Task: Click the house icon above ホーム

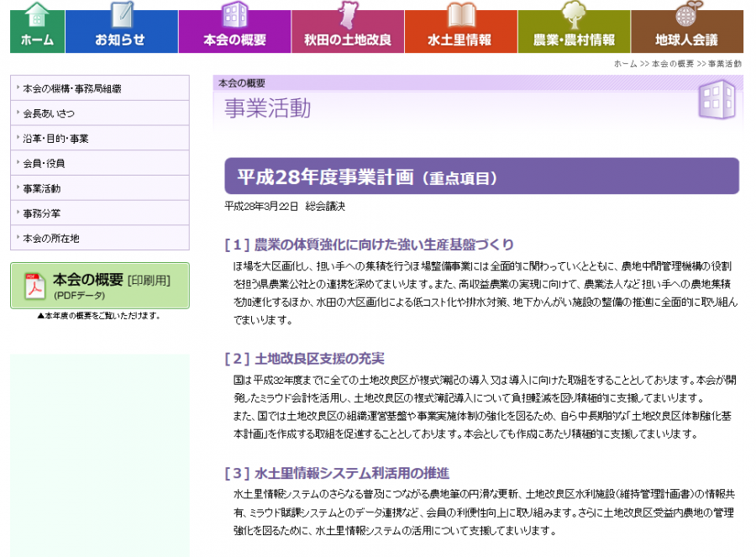Action: (x=37, y=15)
